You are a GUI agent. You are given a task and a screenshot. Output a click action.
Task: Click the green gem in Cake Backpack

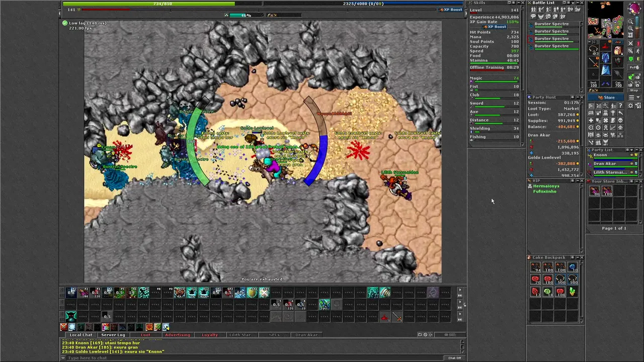573,292
